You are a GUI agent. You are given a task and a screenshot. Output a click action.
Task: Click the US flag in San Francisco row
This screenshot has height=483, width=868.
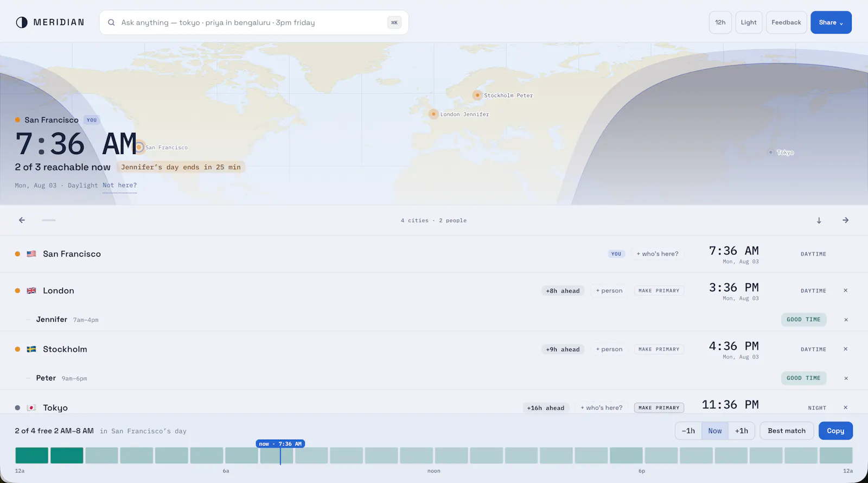coord(31,254)
